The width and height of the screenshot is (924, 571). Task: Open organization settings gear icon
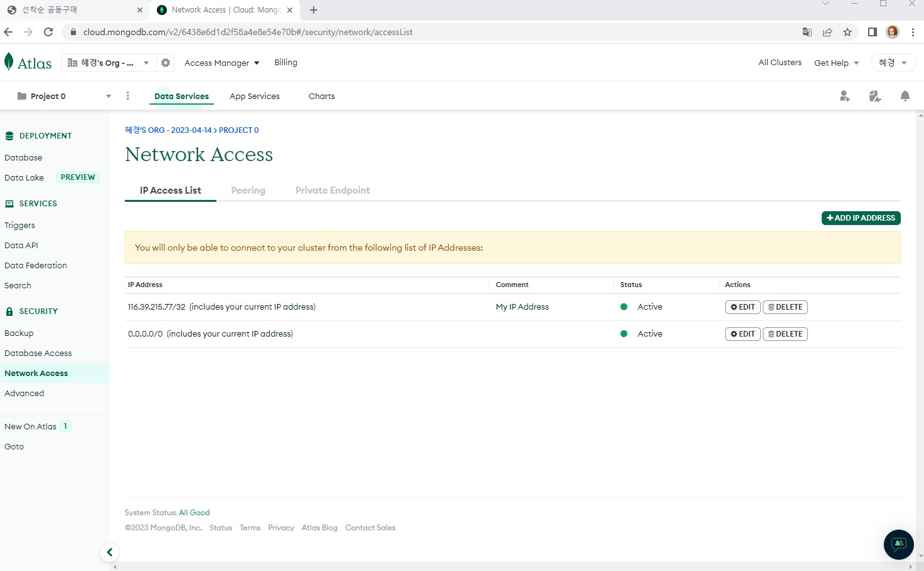tap(166, 63)
